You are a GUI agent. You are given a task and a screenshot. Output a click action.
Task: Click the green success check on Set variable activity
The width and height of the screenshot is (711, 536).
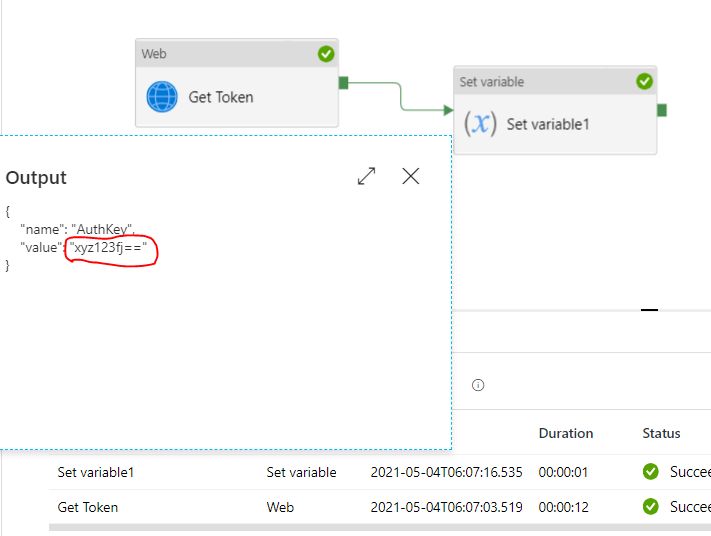644,81
